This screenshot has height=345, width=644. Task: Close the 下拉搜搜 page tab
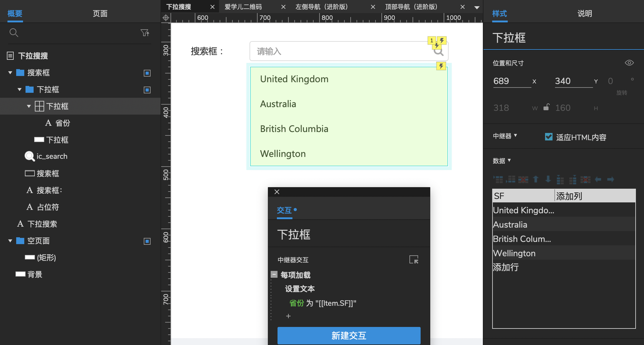pos(212,7)
